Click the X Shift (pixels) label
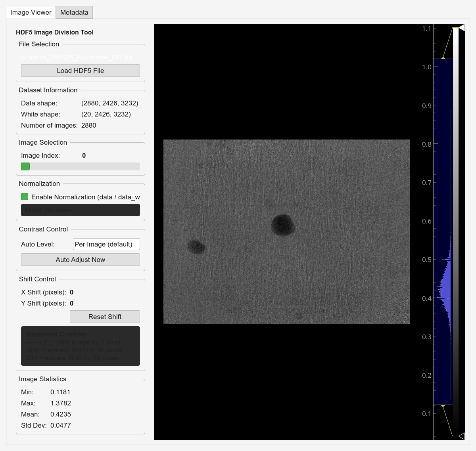 (44, 292)
